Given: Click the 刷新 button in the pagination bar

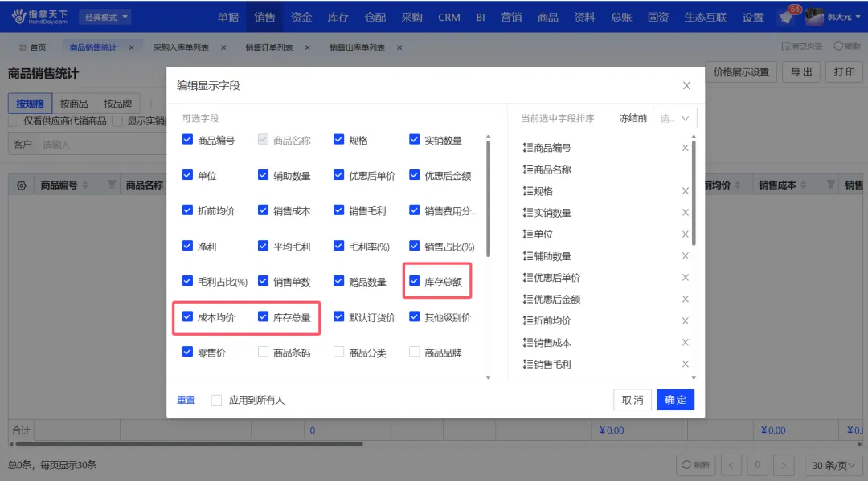Looking at the screenshot, I should [696, 465].
